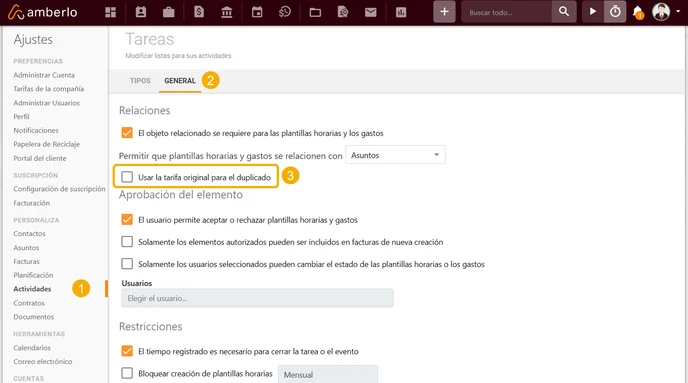This screenshot has height=383, width=688.
Task: Toggle related object required checkbox
Action: click(x=127, y=132)
